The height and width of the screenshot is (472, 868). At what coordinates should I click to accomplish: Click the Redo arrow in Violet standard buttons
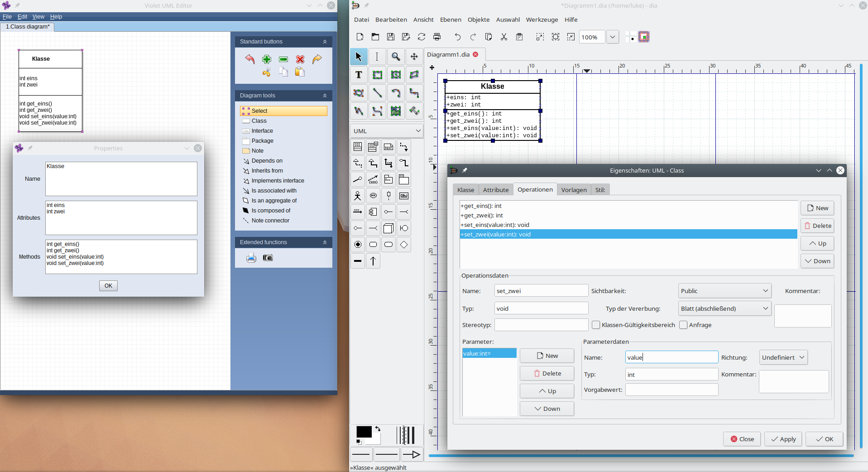[317, 59]
